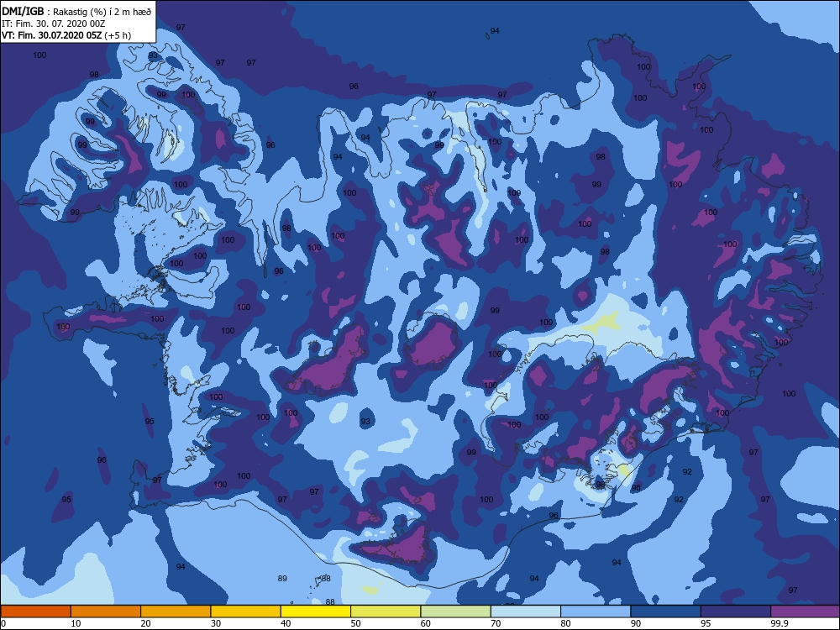Click the 'VT: Fim. 30.07.2020 05Z (+5 h)' line

[66, 35]
